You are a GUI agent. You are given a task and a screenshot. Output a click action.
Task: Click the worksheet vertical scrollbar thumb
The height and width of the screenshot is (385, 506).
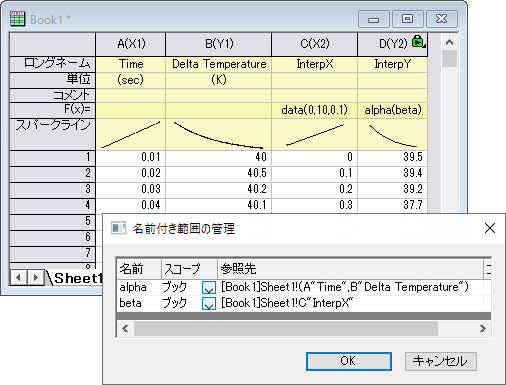pos(449,59)
